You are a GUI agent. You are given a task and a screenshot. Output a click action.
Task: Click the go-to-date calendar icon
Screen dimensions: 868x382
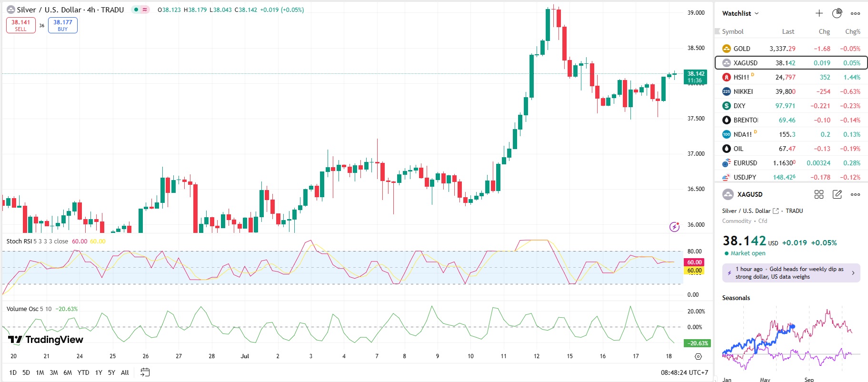[145, 372]
